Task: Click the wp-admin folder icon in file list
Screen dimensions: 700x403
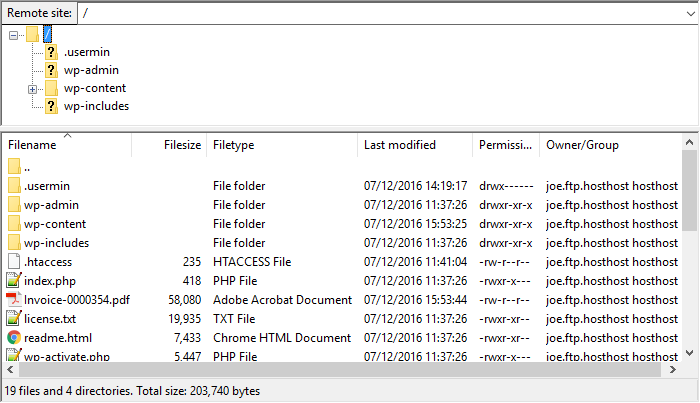Action: [14, 205]
